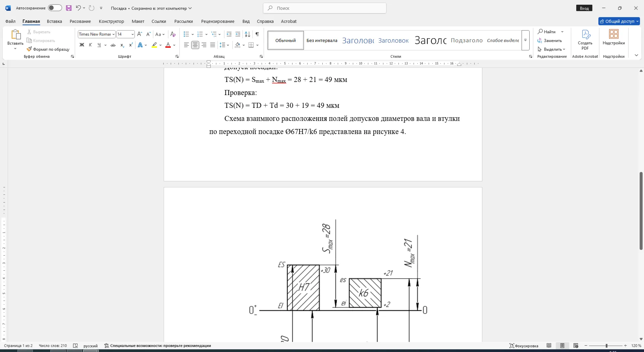
Task: Toggle italic К formatting
Action: 90,45
